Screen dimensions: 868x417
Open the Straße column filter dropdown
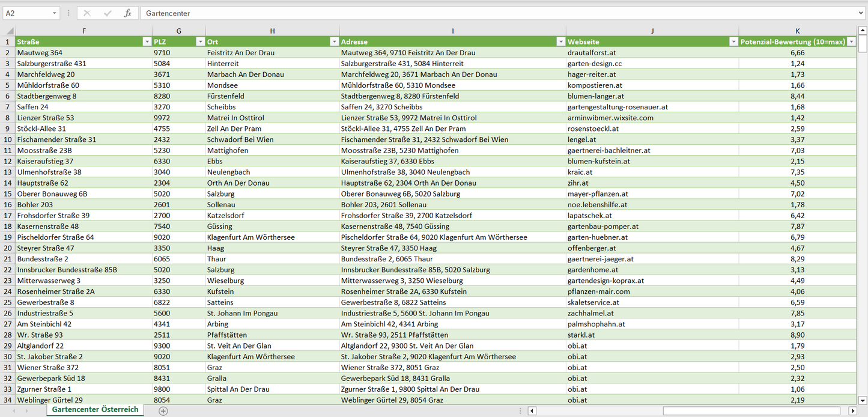click(147, 42)
